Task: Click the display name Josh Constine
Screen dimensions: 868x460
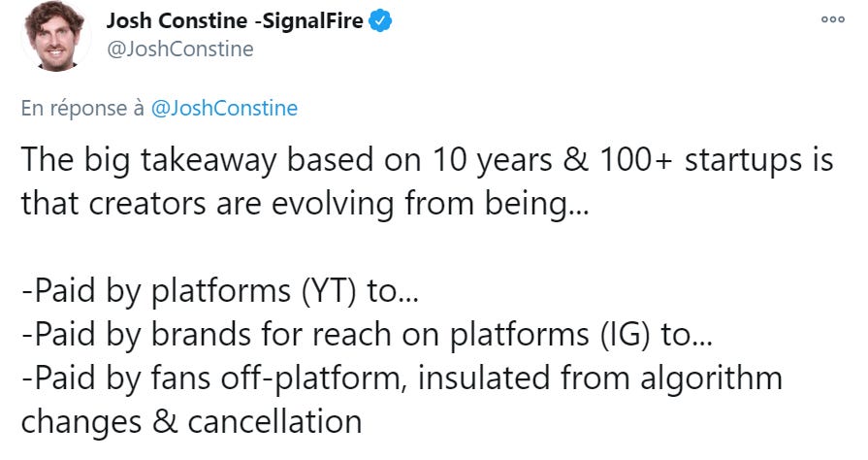Action: (x=177, y=21)
